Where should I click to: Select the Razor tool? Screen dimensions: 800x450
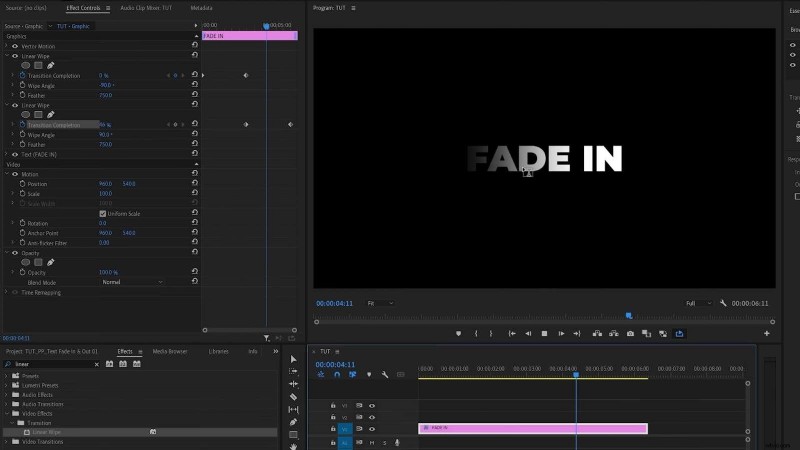pyautogui.click(x=293, y=396)
